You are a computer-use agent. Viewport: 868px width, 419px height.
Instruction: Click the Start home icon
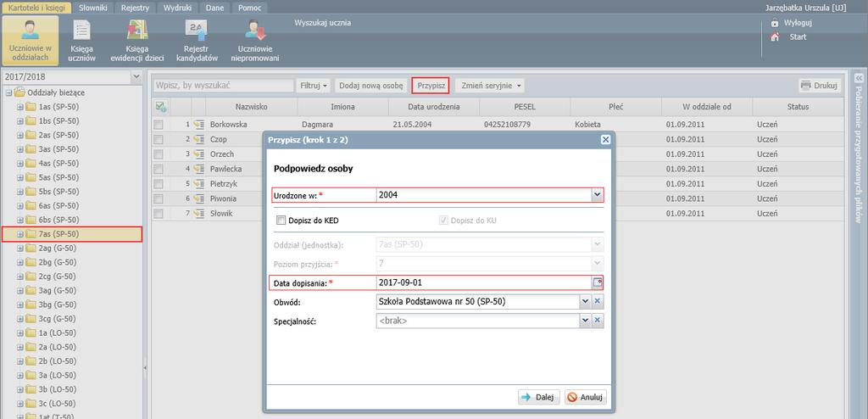(x=775, y=37)
